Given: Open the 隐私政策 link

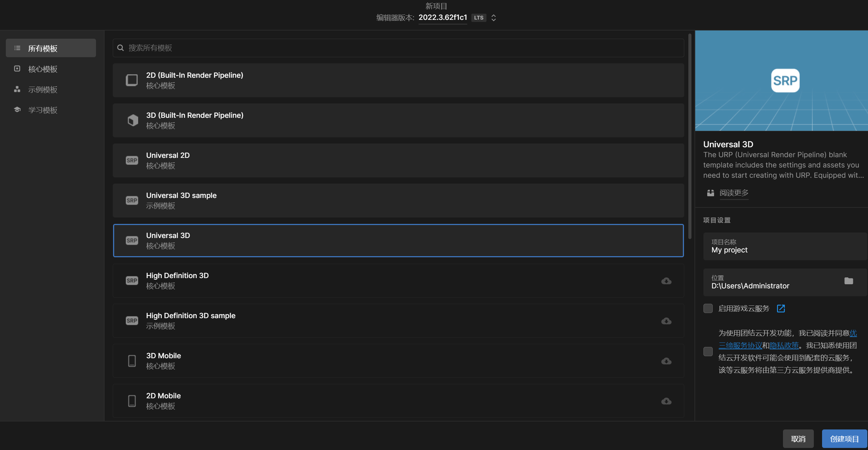Looking at the screenshot, I should (x=784, y=346).
